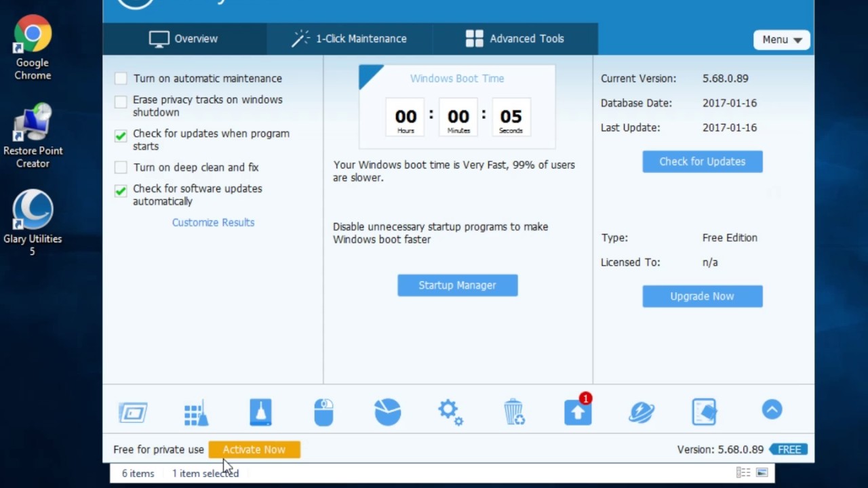Open the gears settings tool icon
Screen dimensions: 868x488
pyautogui.click(x=450, y=412)
